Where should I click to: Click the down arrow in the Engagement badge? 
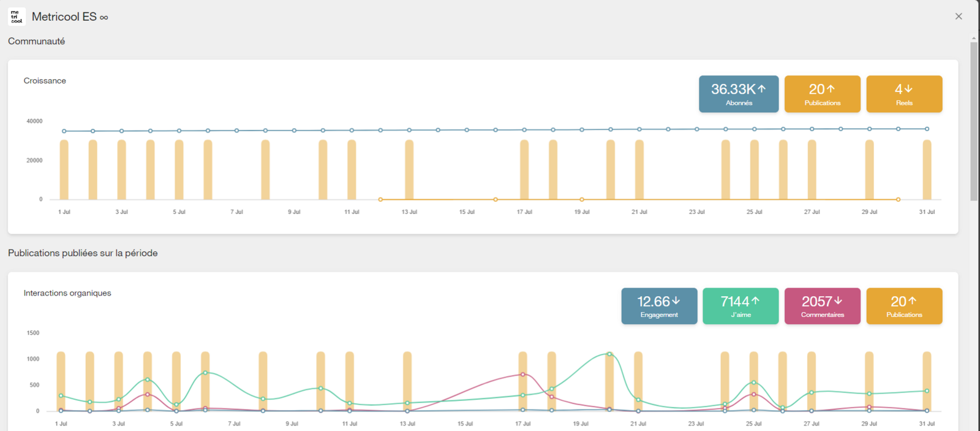(x=676, y=301)
